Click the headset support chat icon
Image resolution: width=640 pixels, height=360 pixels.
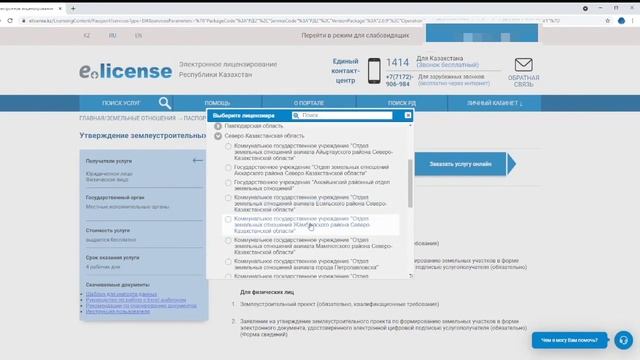point(623,340)
